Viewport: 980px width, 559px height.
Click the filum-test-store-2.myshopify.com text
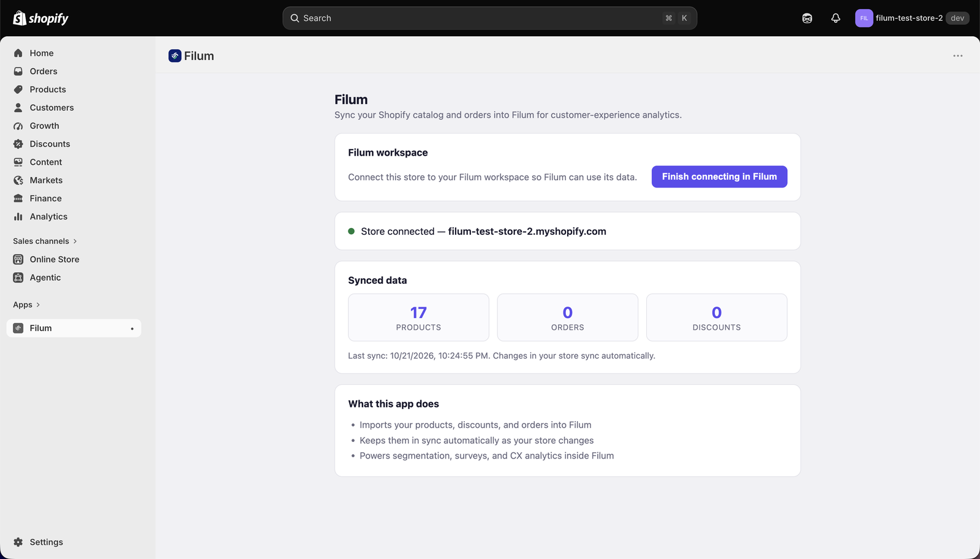[x=527, y=231]
